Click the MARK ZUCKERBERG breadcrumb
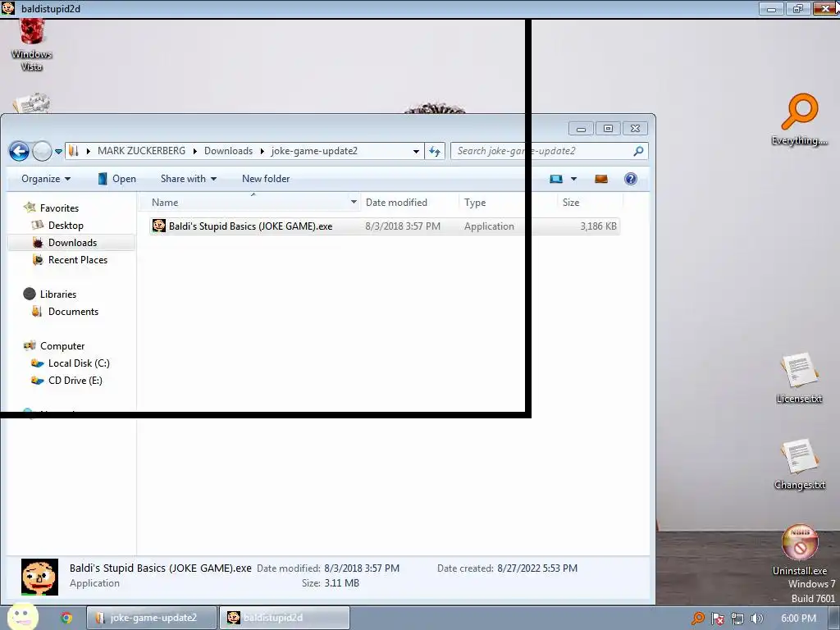 tap(141, 151)
